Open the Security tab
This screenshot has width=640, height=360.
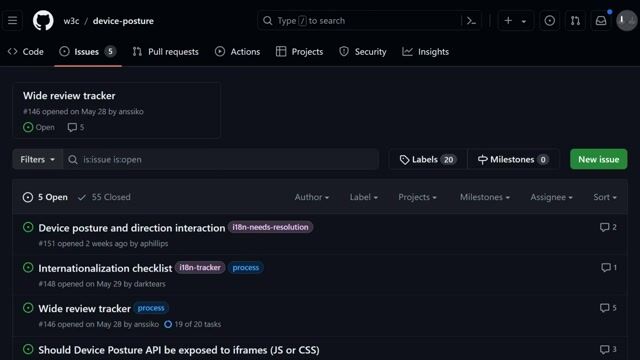pyautogui.click(x=363, y=52)
